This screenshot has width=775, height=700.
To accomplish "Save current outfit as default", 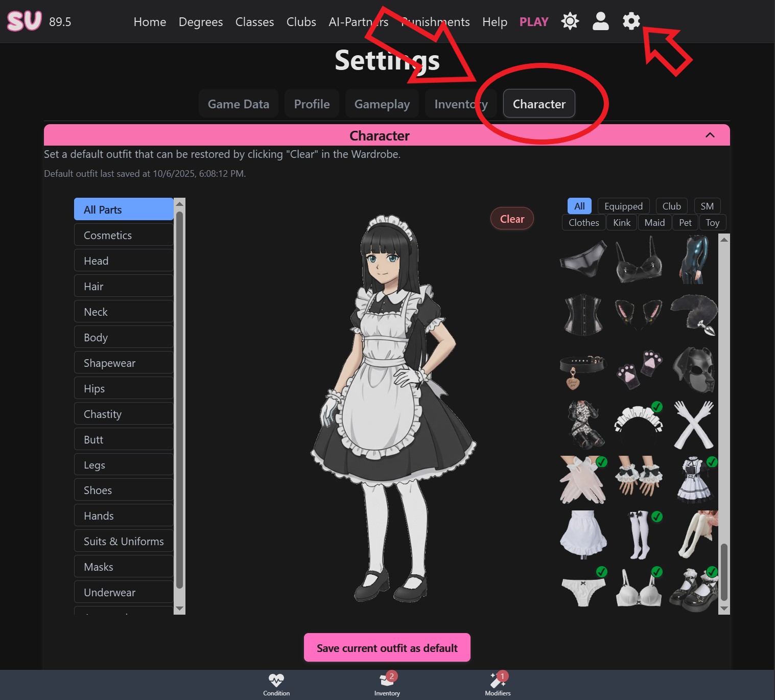I will (387, 647).
